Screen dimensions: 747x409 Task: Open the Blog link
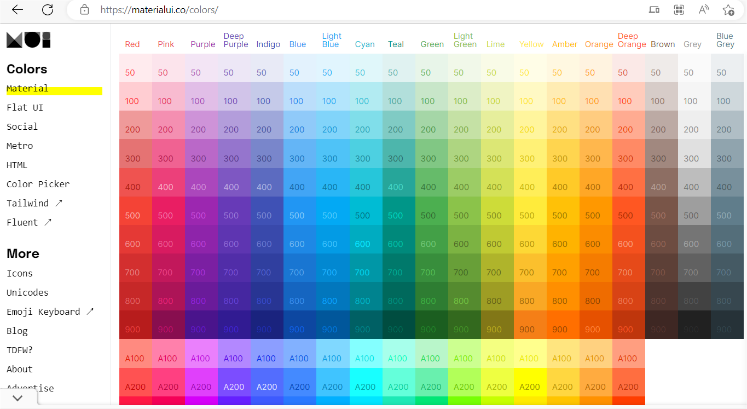click(17, 331)
